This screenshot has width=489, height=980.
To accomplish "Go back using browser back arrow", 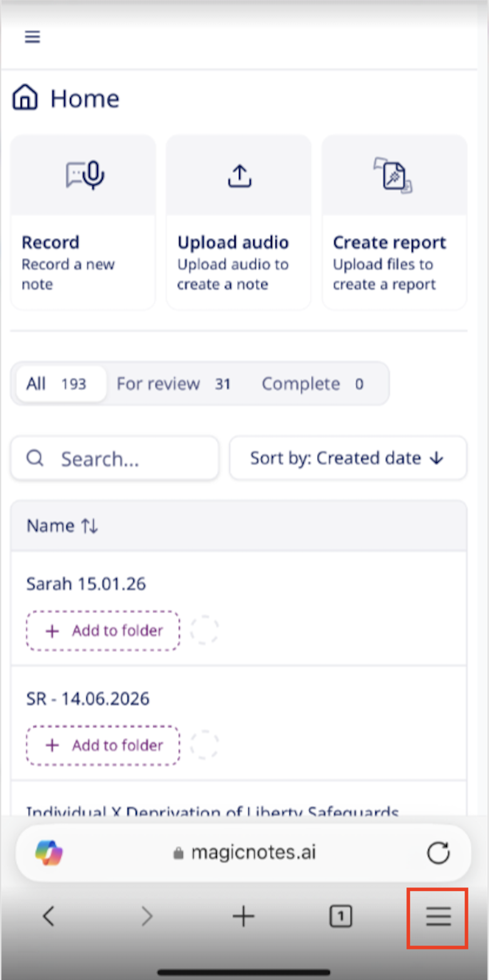I will click(x=49, y=917).
